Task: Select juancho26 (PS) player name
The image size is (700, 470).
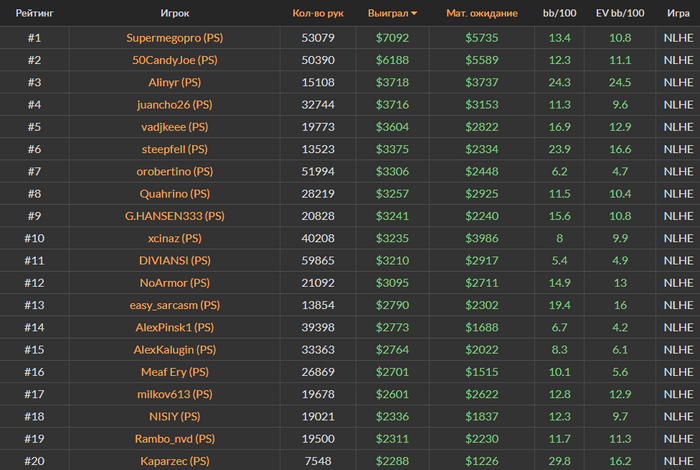Action: (175, 104)
